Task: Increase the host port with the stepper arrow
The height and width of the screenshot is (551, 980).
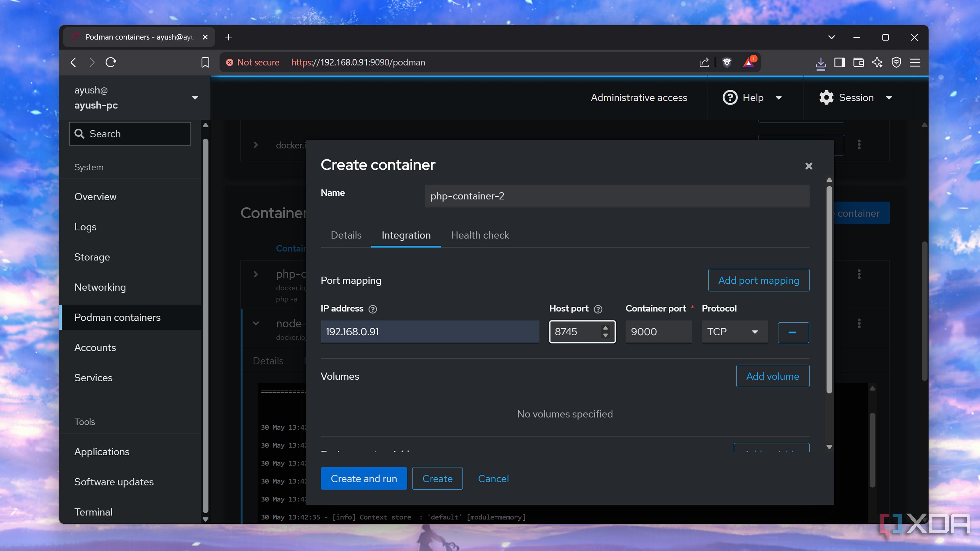Action: 605,328
